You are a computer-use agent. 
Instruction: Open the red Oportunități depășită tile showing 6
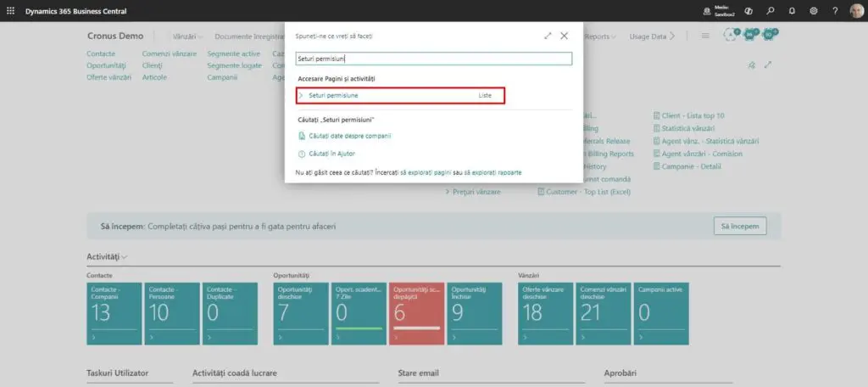click(417, 314)
